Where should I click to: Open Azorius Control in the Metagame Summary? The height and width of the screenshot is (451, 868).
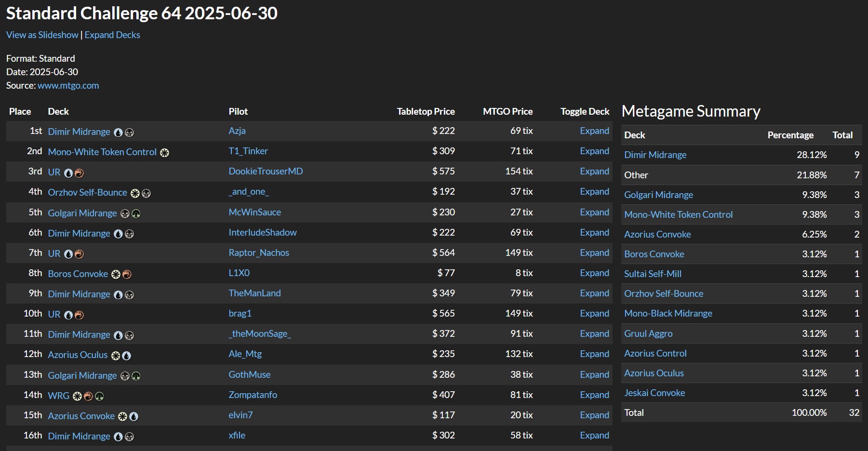click(655, 354)
